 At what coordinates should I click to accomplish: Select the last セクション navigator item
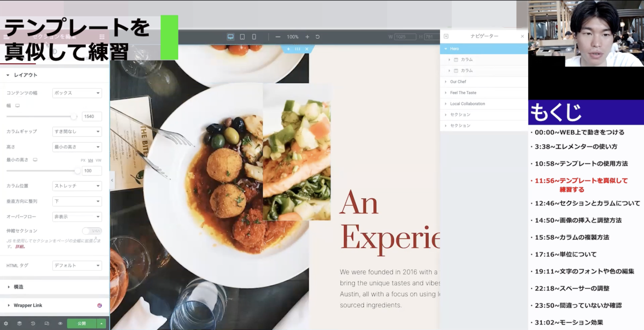[x=484, y=126]
